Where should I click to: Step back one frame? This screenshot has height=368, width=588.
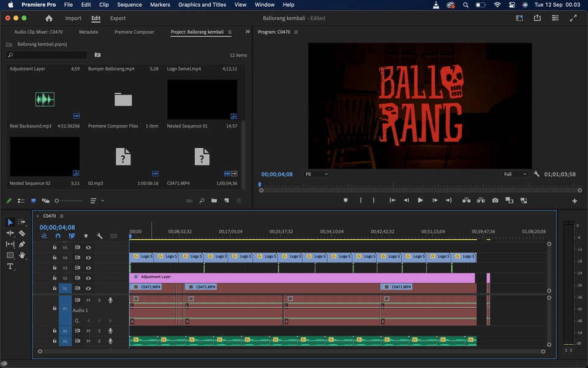(406, 201)
